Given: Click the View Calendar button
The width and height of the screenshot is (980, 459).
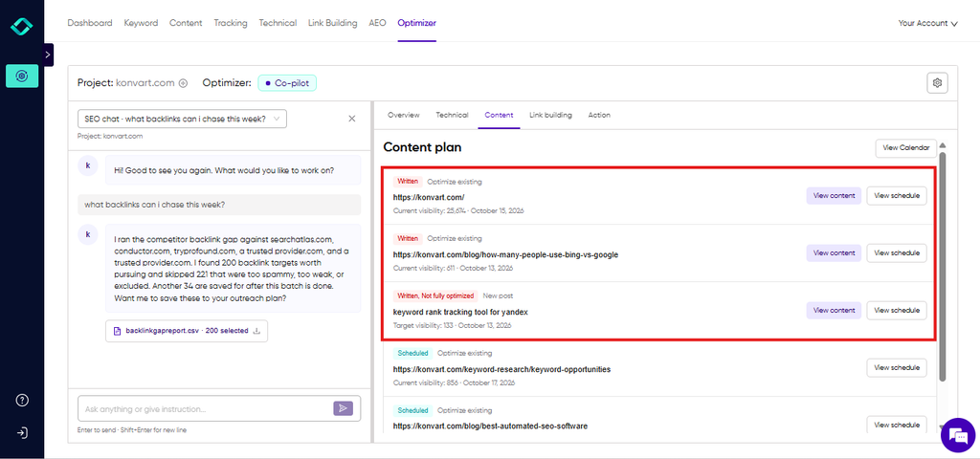Looking at the screenshot, I should click(905, 148).
